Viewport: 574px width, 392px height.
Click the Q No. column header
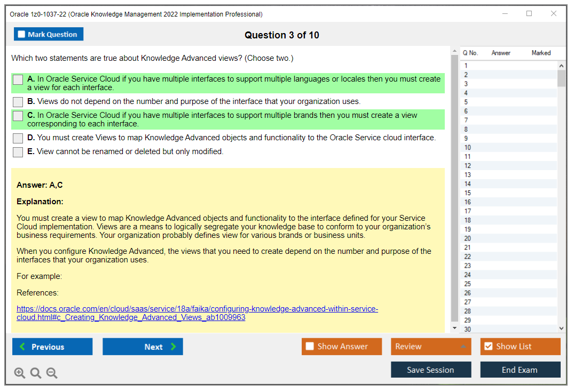coord(470,53)
